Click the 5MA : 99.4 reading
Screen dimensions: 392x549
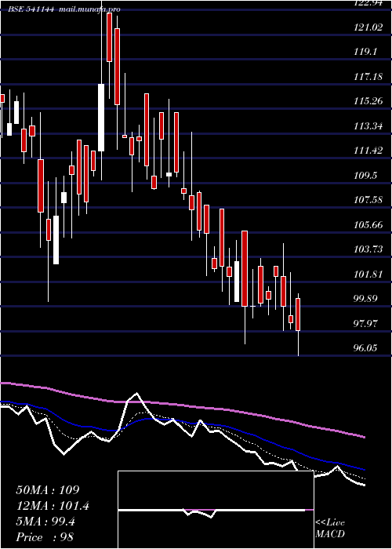pos(45,522)
